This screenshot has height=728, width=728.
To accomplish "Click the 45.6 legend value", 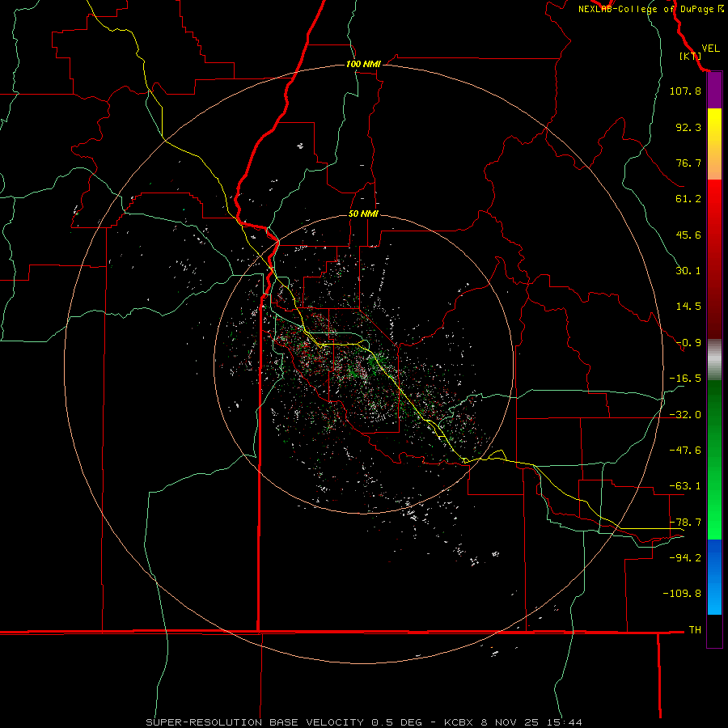I will pos(688,235).
